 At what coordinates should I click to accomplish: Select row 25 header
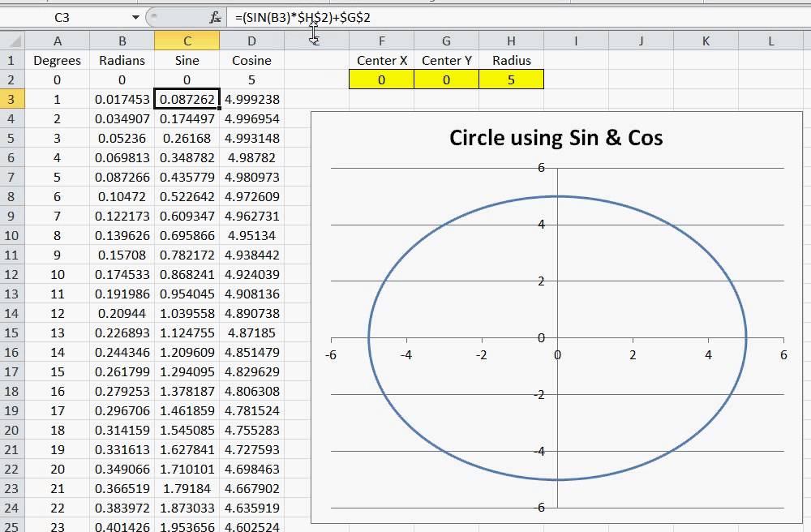click(x=11, y=526)
